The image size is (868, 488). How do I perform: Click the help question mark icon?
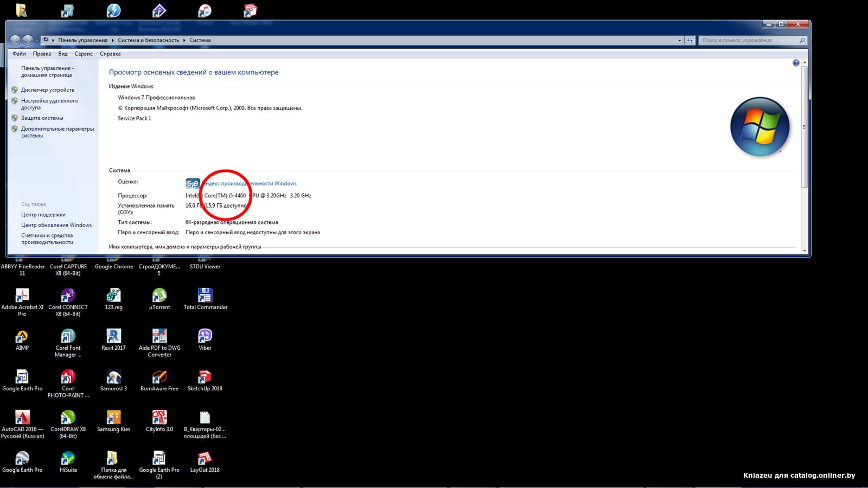tap(796, 63)
